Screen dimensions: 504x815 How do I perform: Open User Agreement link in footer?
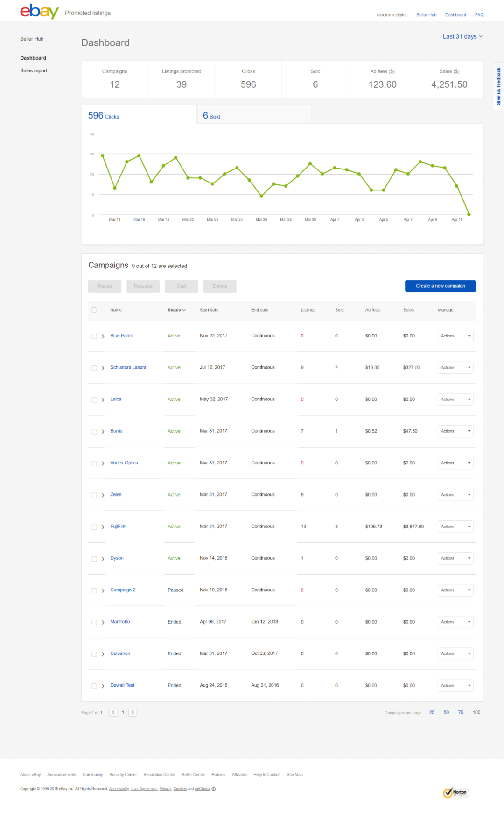click(x=144, y=789)
